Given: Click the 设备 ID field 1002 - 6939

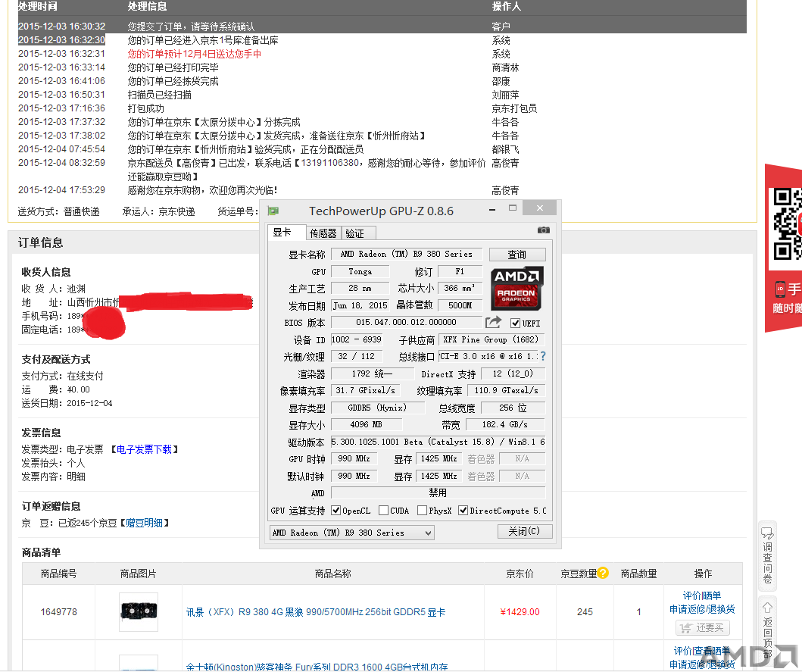Looking at the screenshot, I should (357, 339).
